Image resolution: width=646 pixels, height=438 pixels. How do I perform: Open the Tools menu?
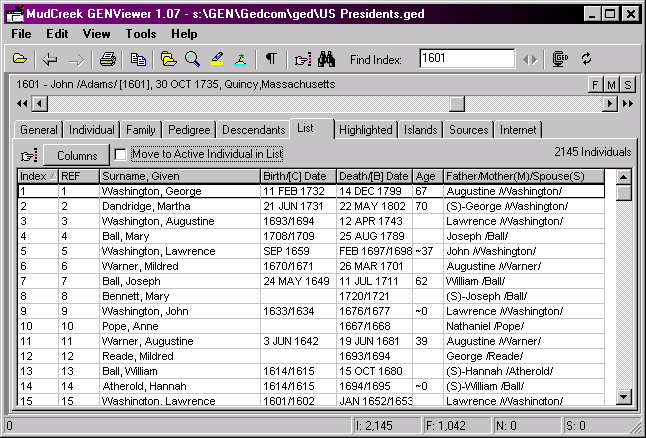coord(141,34)
